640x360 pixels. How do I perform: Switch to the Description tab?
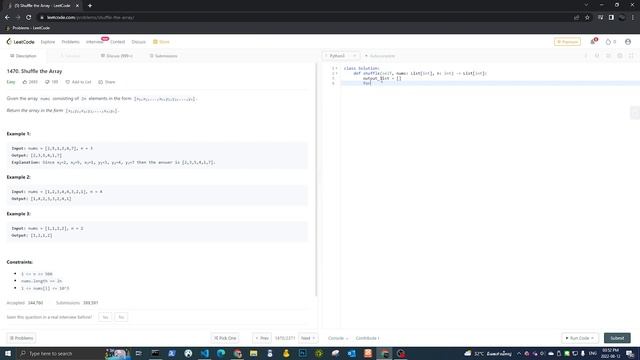23,56
